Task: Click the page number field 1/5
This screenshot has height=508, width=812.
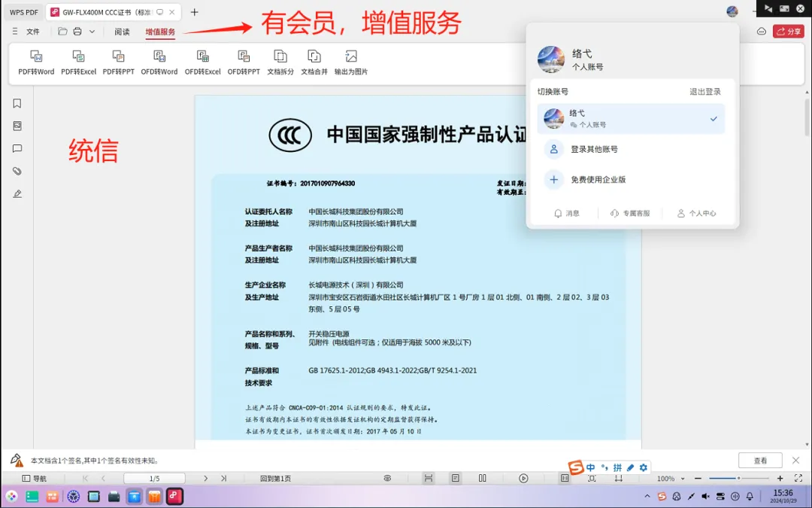Action: click(x=154, y=479)
